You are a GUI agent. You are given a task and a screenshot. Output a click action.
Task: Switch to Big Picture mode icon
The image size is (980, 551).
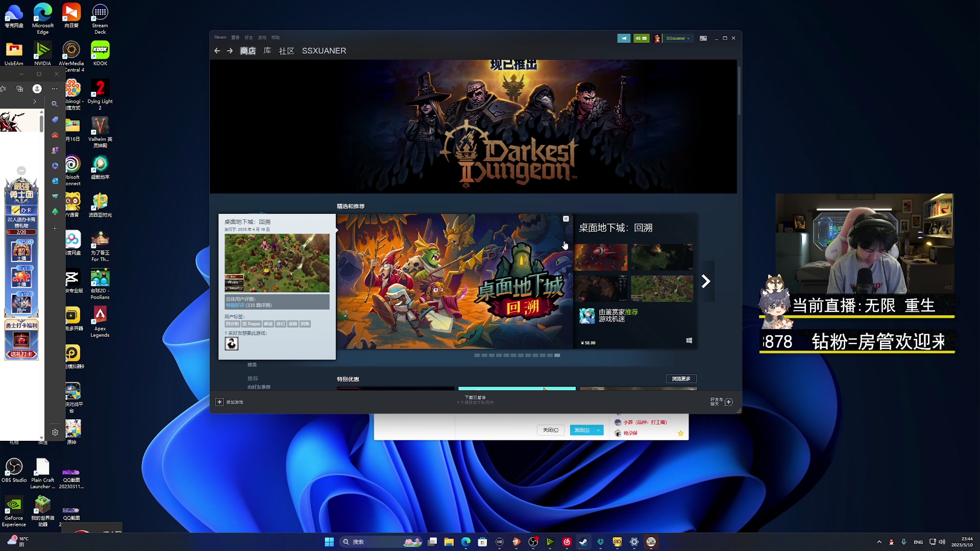pos(703,38)
